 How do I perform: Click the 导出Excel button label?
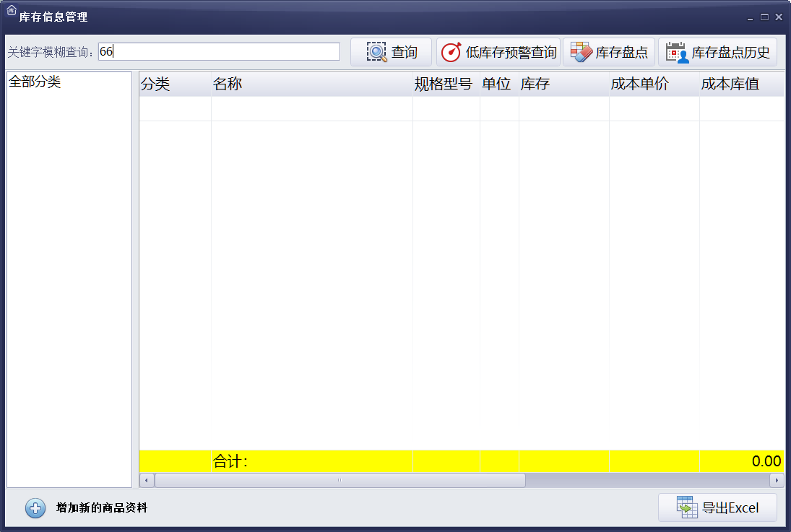click(x=730, y=507)
